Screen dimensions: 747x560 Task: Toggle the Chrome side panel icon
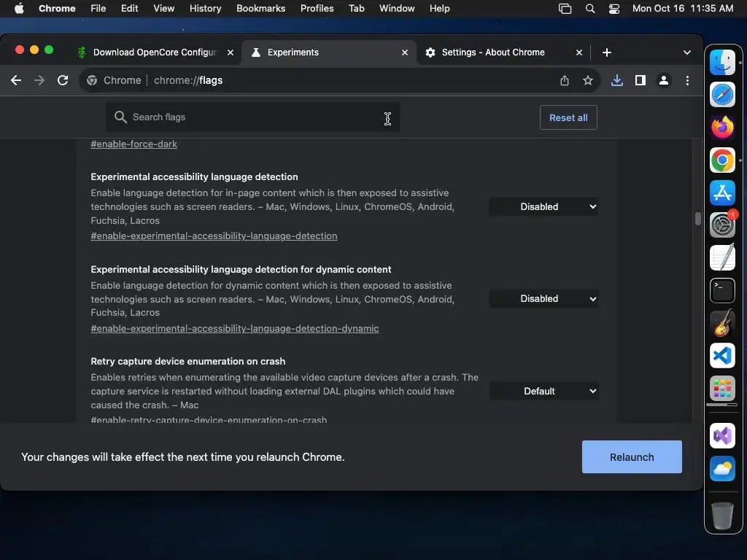(640, 80)
